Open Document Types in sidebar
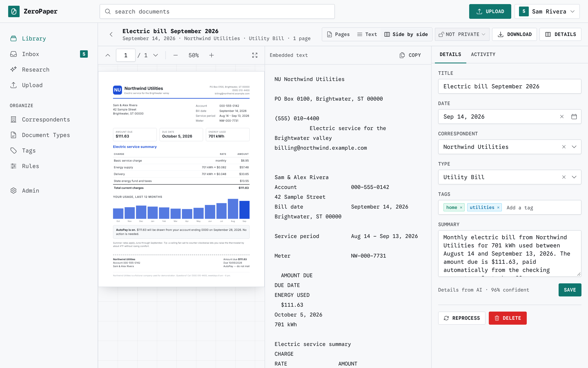This screenshot has width=588, height=368. 49,135
